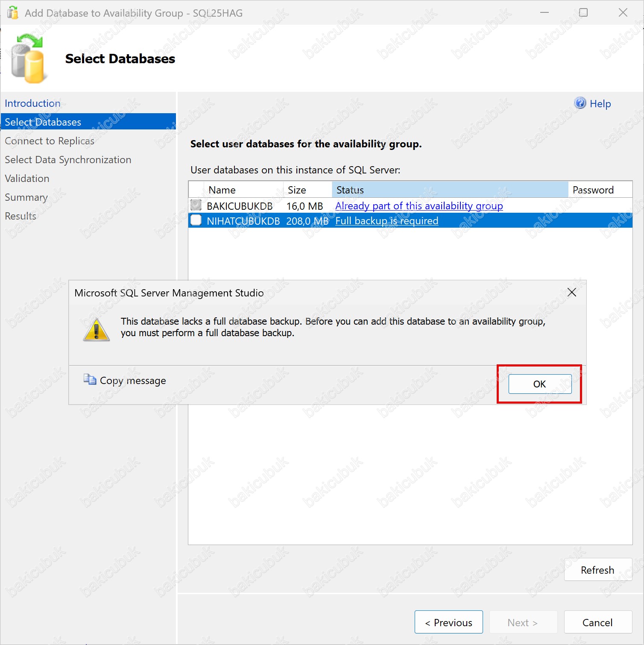The image size is (644, 645).
Task: Click the title bar application icon
Action: tap(13, 13)
